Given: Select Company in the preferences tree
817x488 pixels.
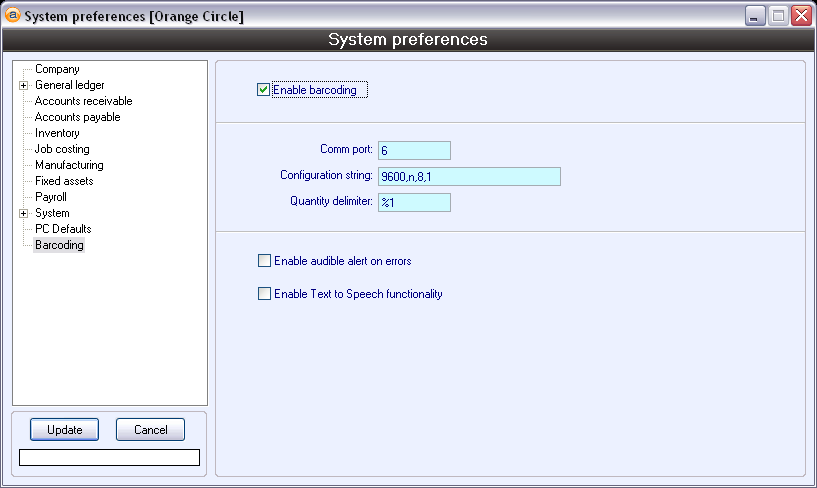Looking at the screenshot, I should tap(57, 69).
